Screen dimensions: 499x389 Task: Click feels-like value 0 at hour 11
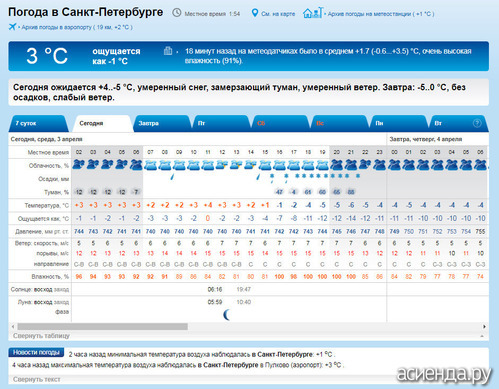click(x=208, y=218)
